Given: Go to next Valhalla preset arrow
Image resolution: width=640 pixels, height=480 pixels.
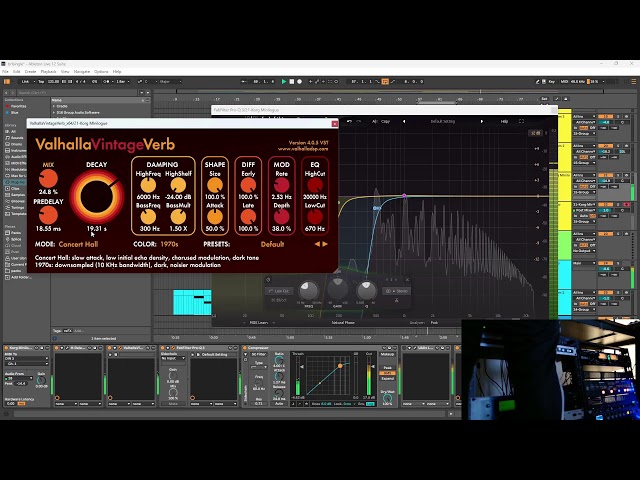Looking at the screenshot, I should click(x=325, y=244).
